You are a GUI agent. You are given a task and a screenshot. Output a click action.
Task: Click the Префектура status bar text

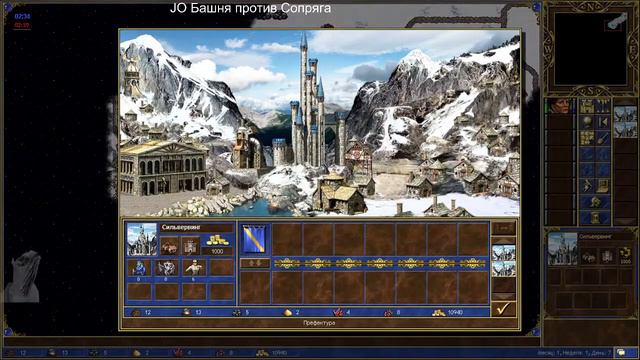click(x=319, y=323)
